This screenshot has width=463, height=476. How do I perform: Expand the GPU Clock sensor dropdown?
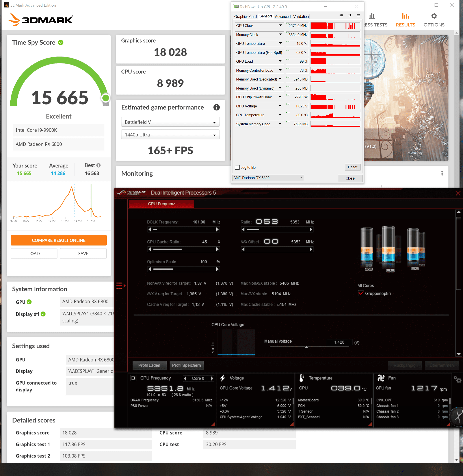tap(280, 26)
